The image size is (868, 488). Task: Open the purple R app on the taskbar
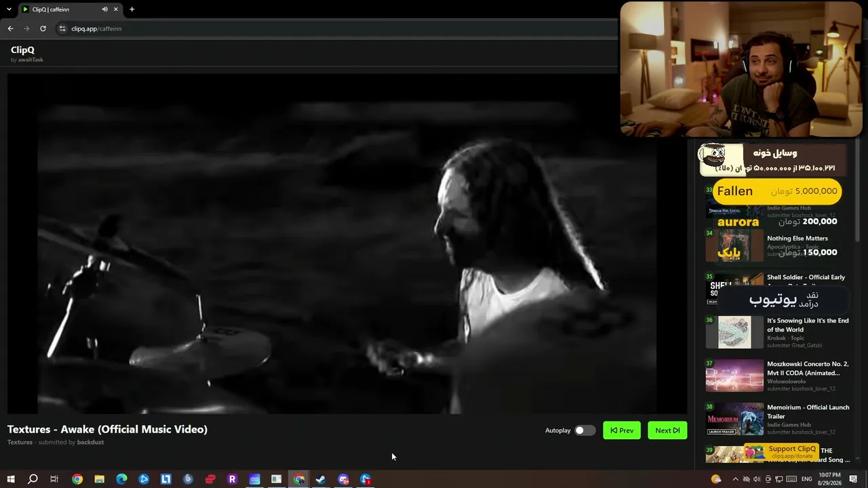[x=232, y=479]
